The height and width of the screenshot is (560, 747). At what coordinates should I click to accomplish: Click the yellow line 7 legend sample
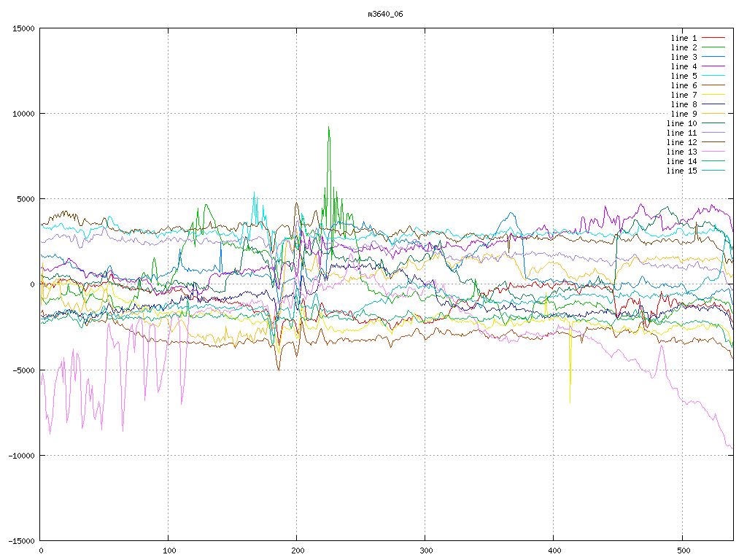[x=713, y=95]
